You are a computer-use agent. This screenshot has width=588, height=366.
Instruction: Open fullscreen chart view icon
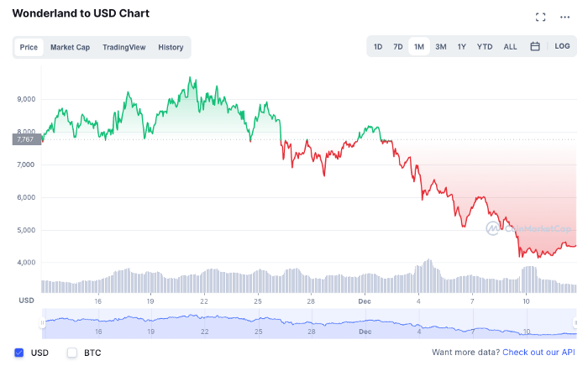[x=540, y=18]
